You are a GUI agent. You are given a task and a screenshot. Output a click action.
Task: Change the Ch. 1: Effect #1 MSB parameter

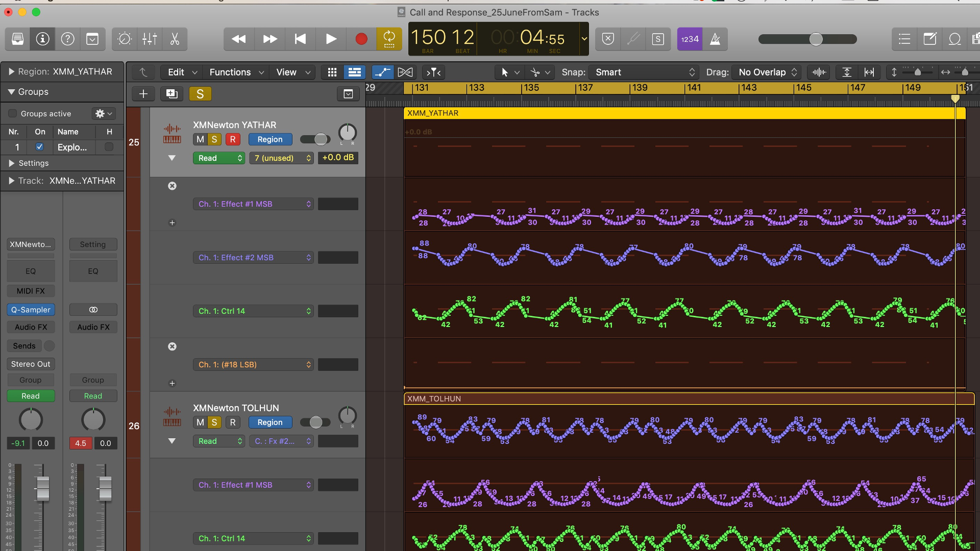click(253, 204)
